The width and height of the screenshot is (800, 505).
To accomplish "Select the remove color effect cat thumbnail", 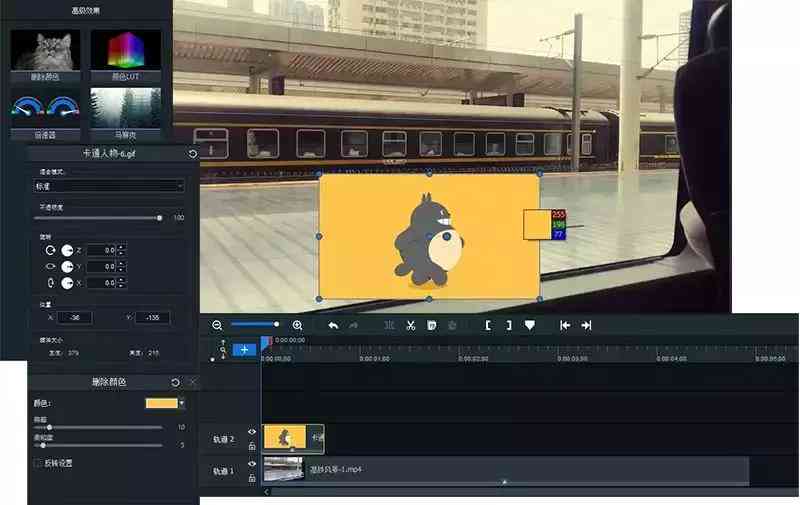I will (45, 50).
